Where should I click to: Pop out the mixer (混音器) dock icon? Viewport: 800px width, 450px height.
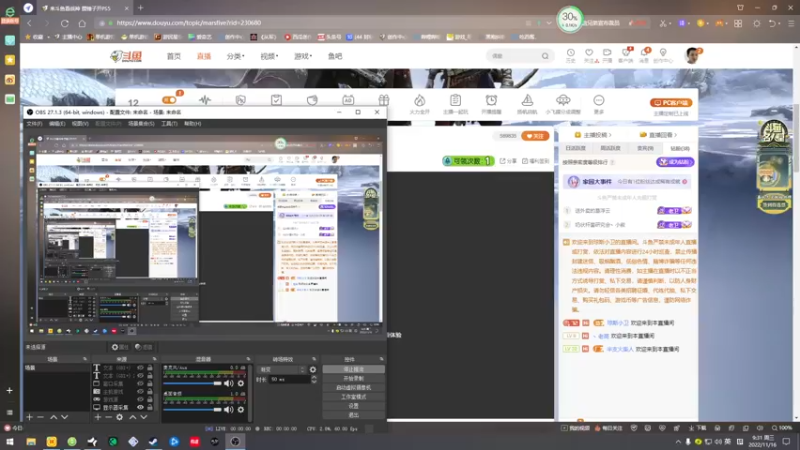point(248,359)
